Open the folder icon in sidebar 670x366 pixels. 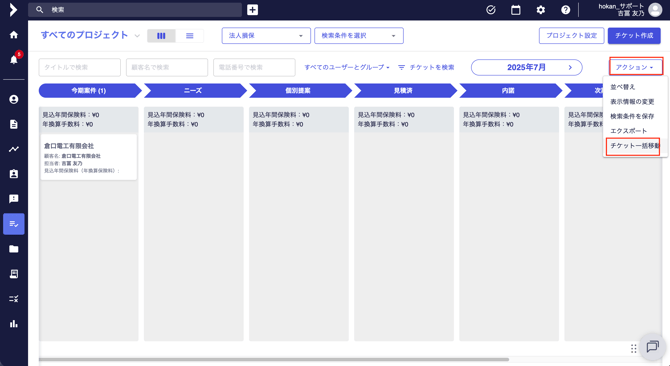click(x=14, y=249)
